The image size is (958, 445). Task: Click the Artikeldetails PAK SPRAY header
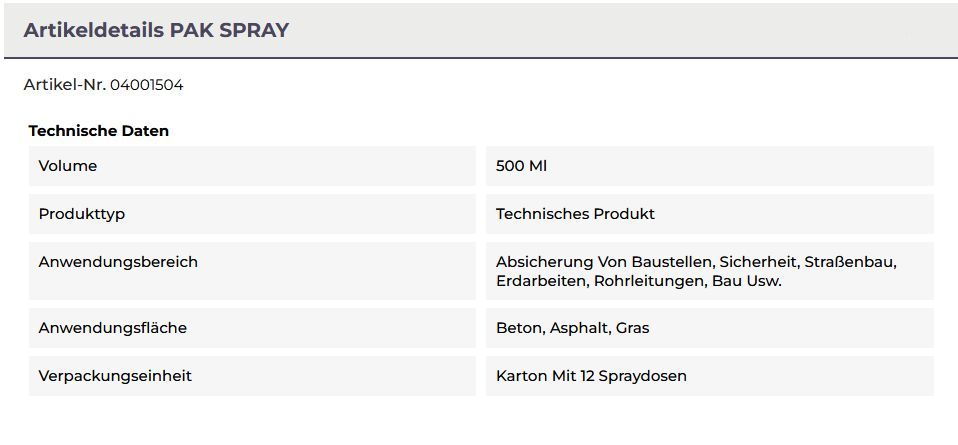(155, 30)
